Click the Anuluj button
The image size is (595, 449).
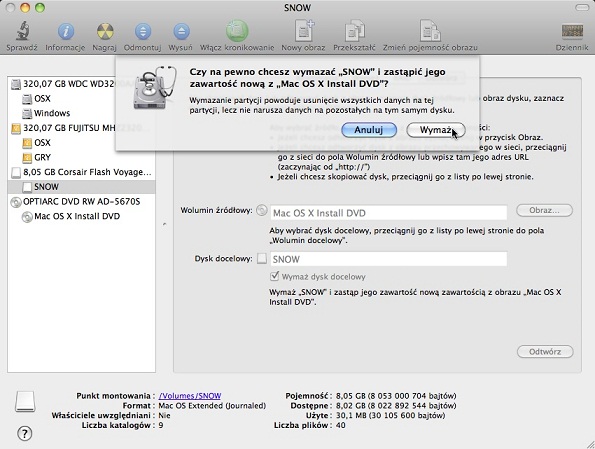(x=369, y=130)
